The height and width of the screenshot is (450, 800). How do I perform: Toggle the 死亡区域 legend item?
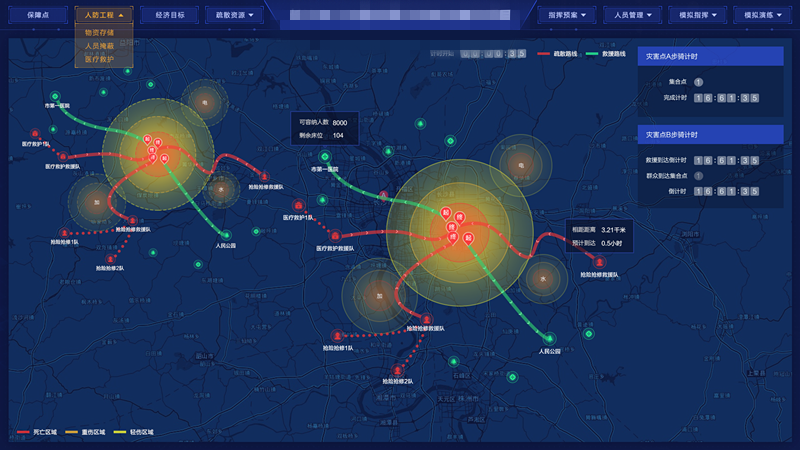tap(35, 433)
